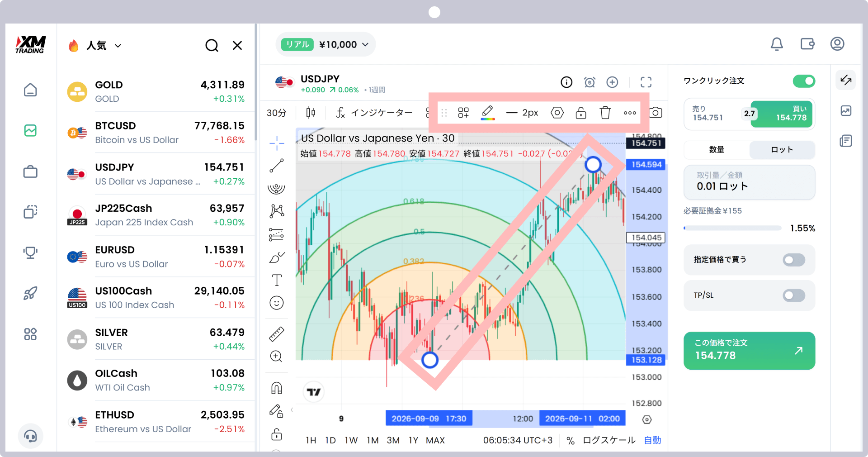
Task: Open drawing settings hexagon icon
Action: [x=557, y=113]
